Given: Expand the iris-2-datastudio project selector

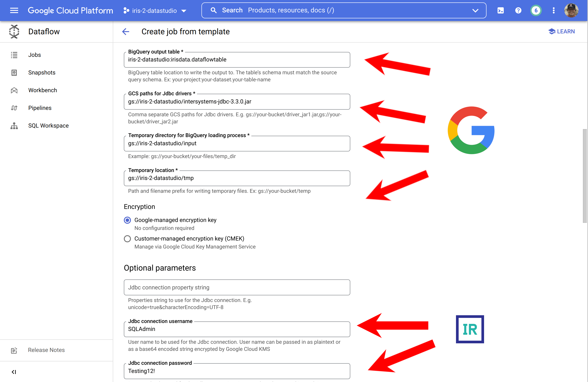Looking at the screenshot, I should (155, 11).
